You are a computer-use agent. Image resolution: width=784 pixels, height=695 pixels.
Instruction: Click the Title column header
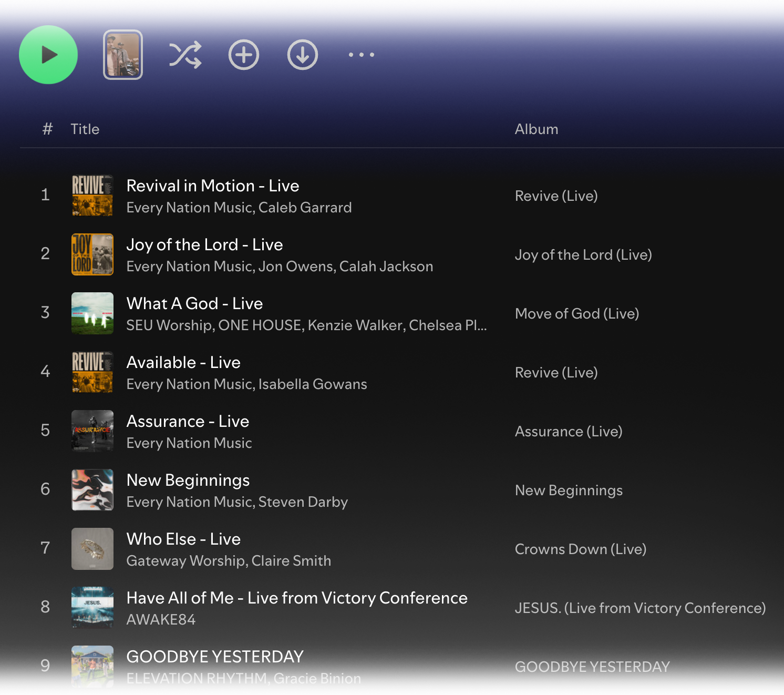pyautogui.click(x=85, y=129)
